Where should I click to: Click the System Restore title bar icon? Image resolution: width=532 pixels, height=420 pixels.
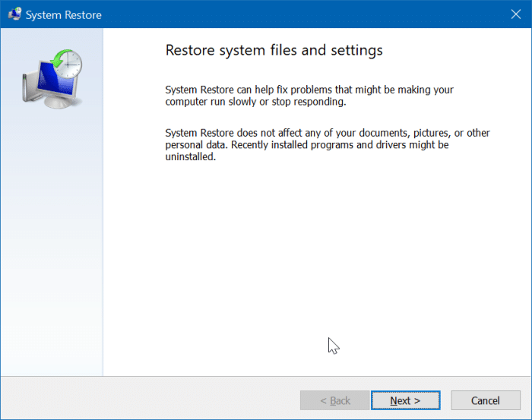point(15,14)
